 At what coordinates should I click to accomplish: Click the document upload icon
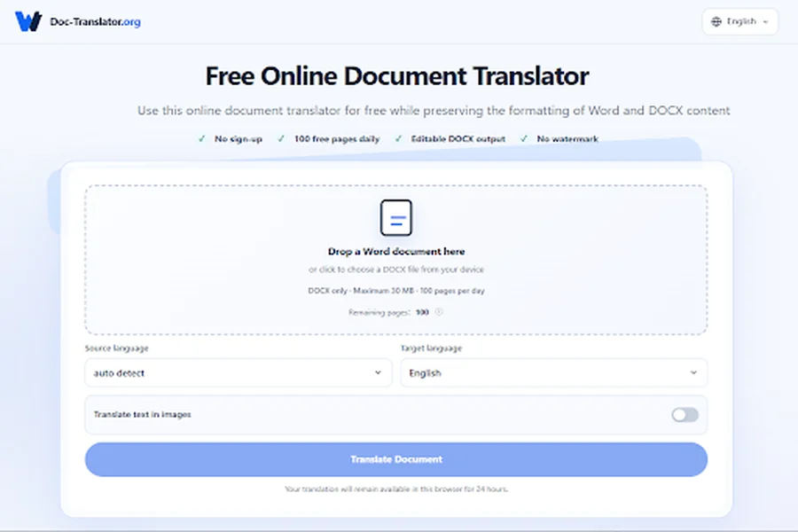pyautogui.click(x=396, y=217)
